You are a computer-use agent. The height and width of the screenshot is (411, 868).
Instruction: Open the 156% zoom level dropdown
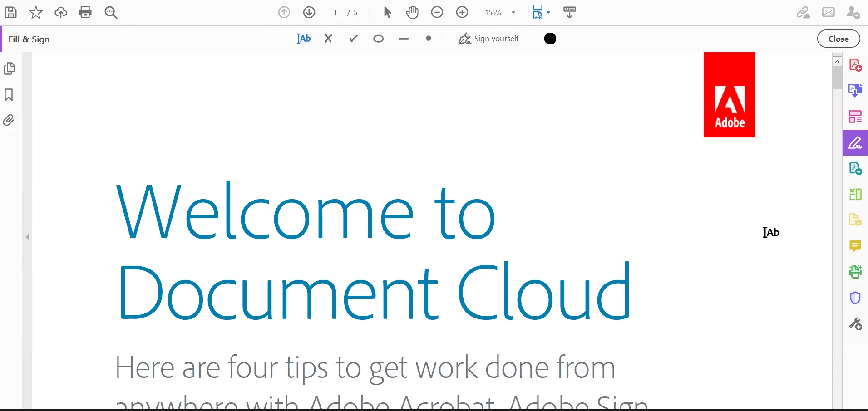coord(500,13)
